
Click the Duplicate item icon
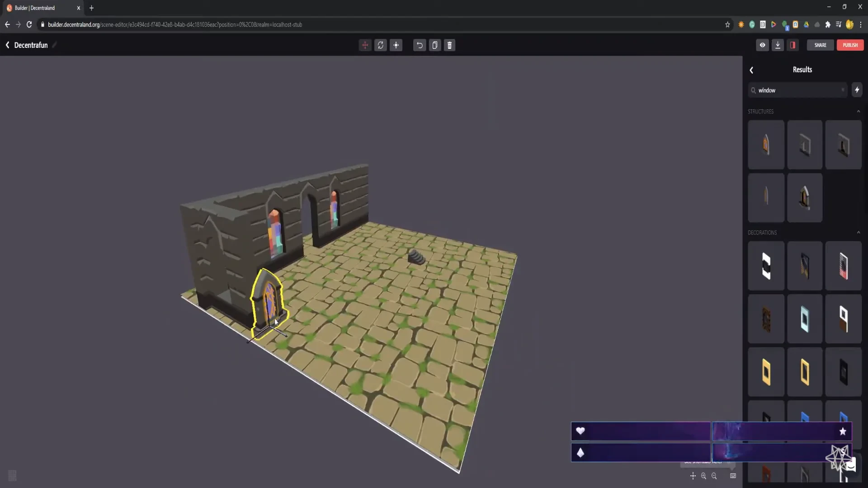click(x=434, y=45)
